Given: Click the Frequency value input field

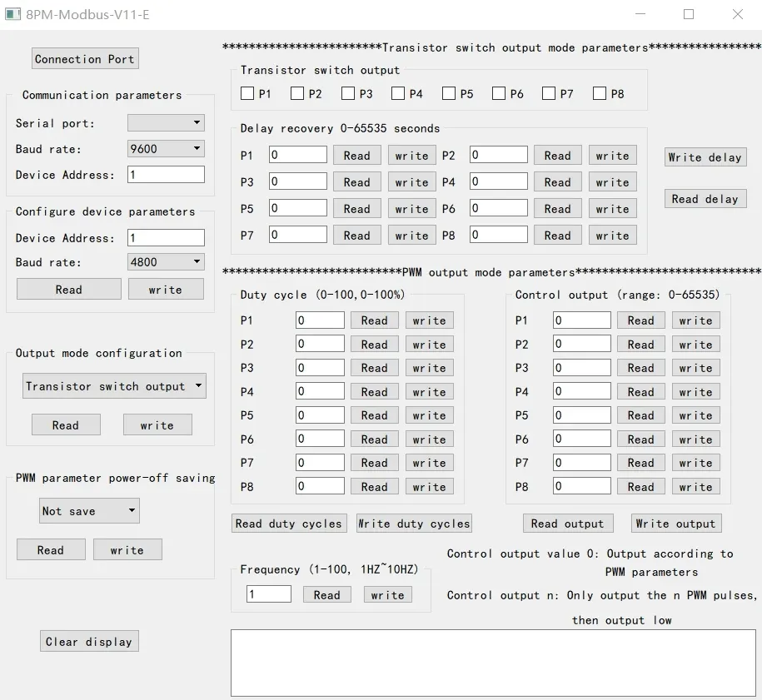Looking at the screenshot, I should click(x=268, y=594).
